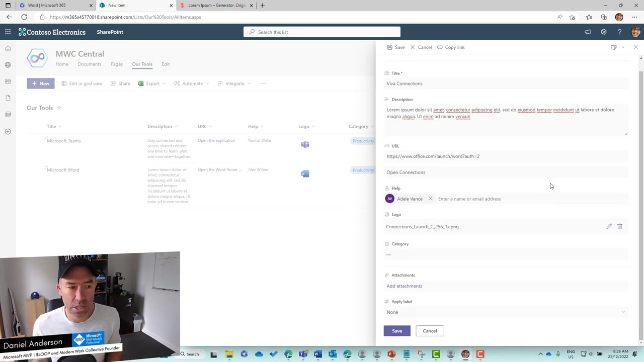Screen dimensions: 644x362
Task: Click Edit in grid view
Action: pos(82,83)
